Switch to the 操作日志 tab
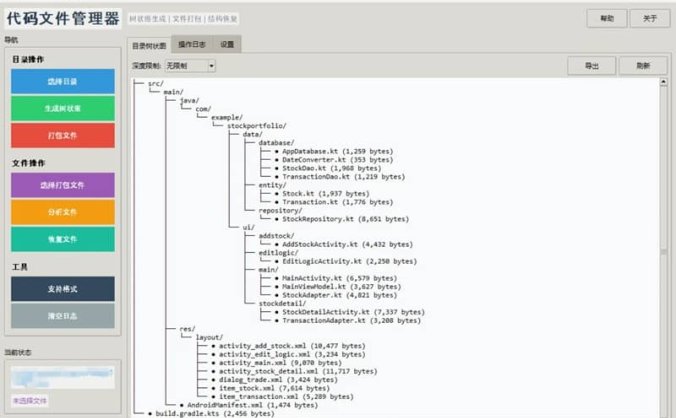The width and height of the screenshot is (676, 418). (x=193, y=45)
